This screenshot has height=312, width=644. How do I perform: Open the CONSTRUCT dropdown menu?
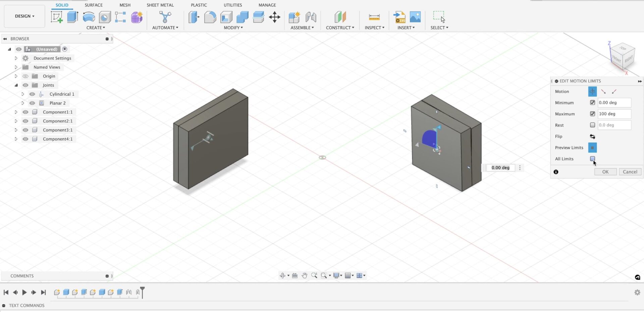(x=340, y=28)
